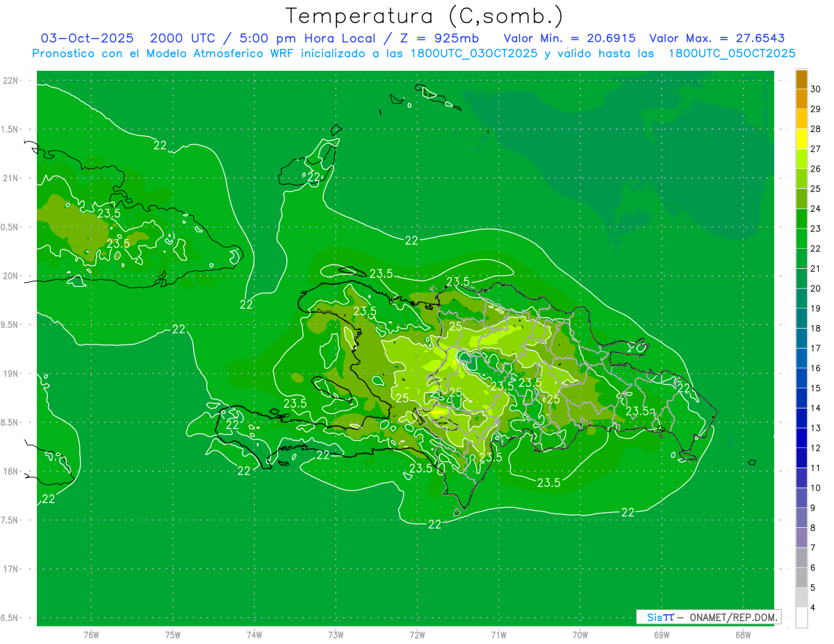This screenshot has width=834, height=644.
Task: Click the Valor Min. = 20.6915 readout
Action: 569,38
